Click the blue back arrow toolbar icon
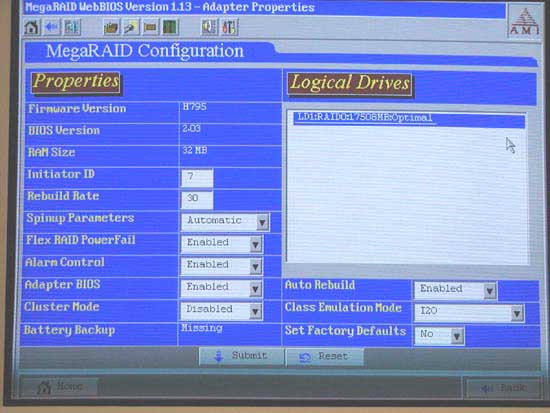 52,27
